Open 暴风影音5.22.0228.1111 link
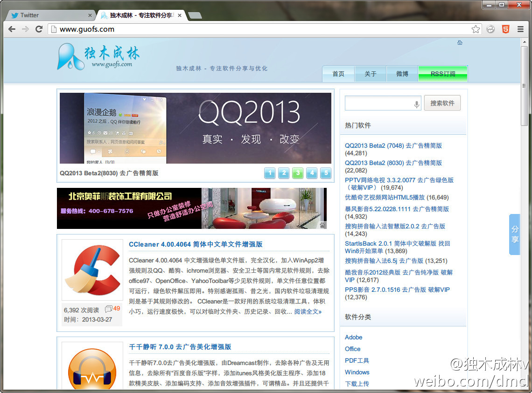Viewport: 532px width, 393px height. pos(397,209)
